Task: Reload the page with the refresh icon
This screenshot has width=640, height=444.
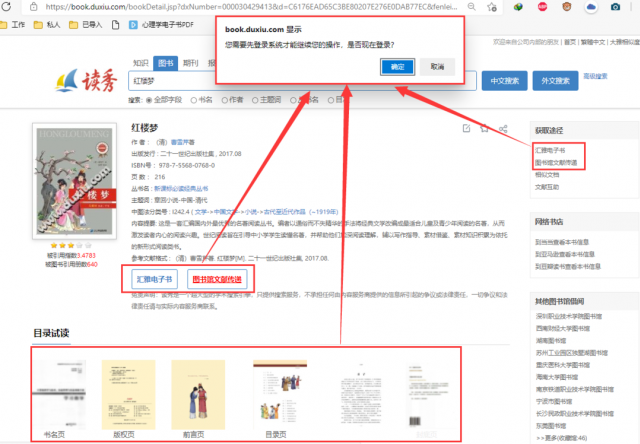Action: pyautogui.click(x=6, y=6)
